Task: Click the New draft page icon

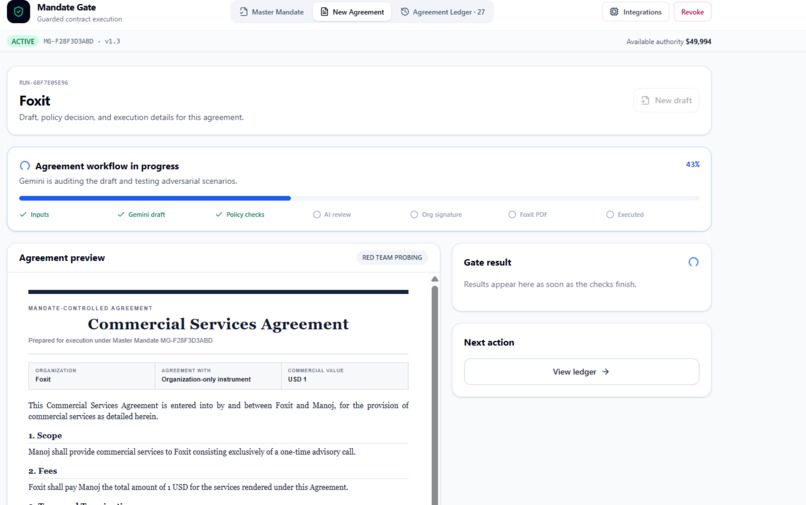Action: pyautogui.click(x=645, y=101)
